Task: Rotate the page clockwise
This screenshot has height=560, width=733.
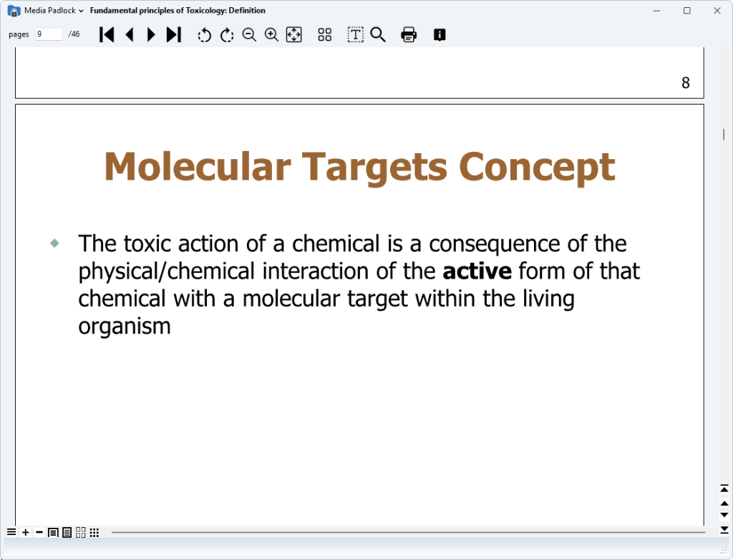Action: tap(227, 35)
